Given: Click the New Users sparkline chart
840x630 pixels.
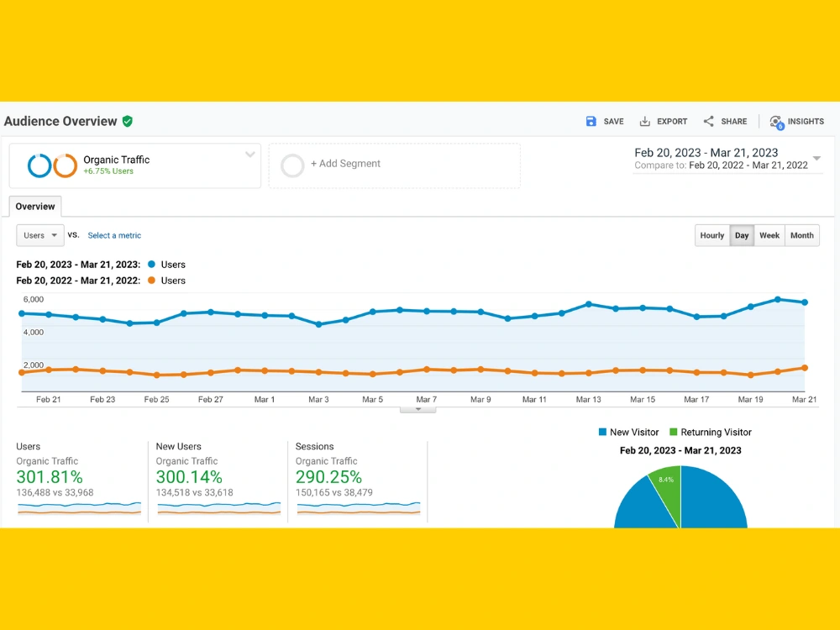Looking at the screenshot, I should tap(218, 508).
